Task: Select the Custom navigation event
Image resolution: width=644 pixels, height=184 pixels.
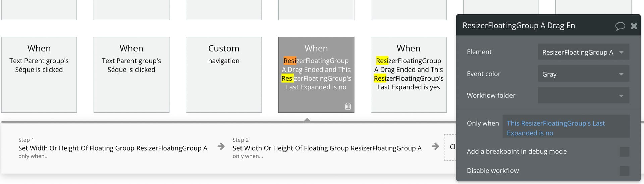Action: click(224, 75)
